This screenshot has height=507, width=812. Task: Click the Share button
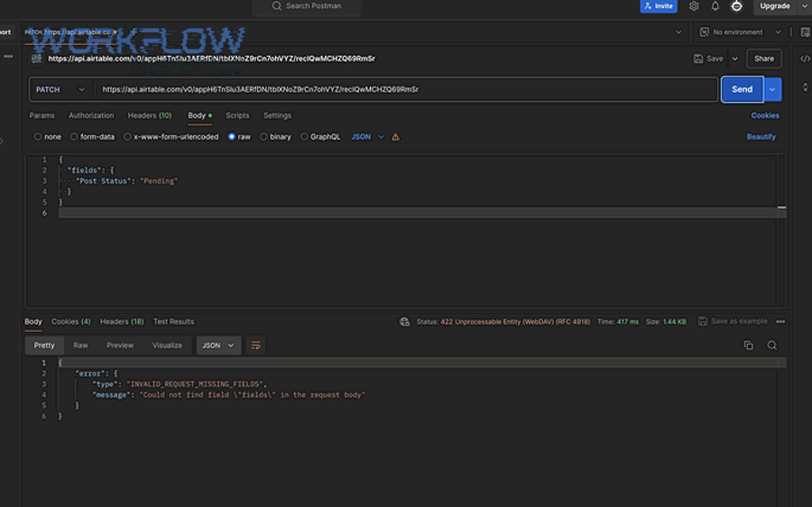click(764, 59)
